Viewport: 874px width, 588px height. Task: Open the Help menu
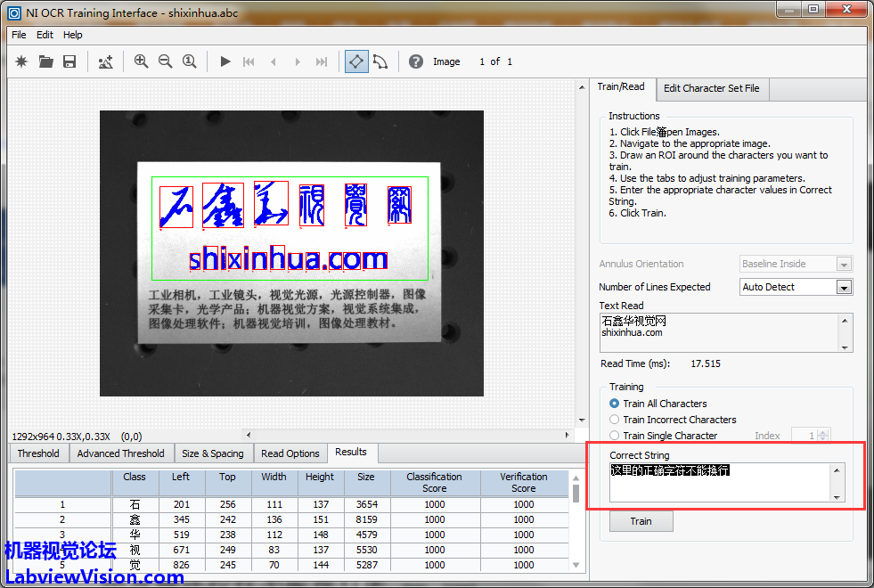(72, 35)
